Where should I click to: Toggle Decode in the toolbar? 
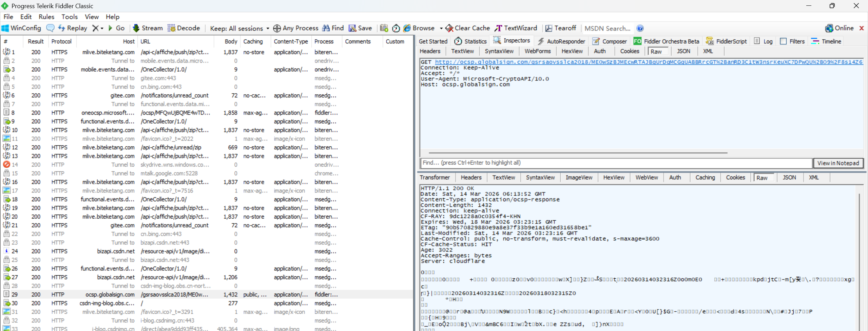click(184, 28)
